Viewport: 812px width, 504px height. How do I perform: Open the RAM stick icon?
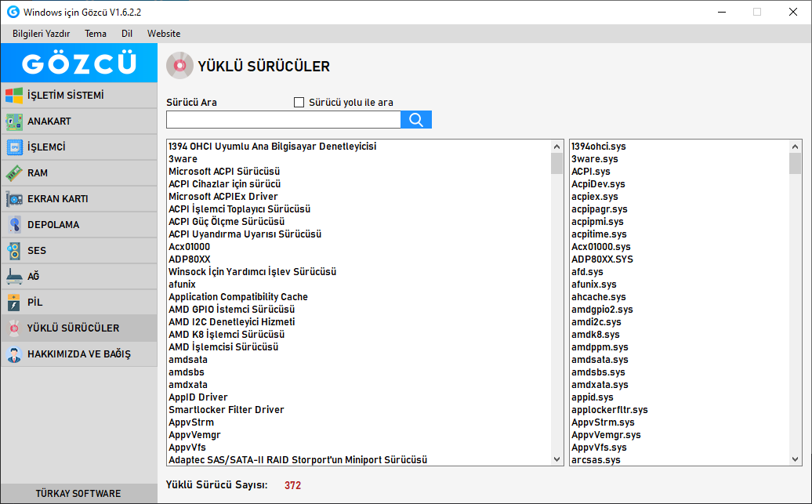(14, 173)
